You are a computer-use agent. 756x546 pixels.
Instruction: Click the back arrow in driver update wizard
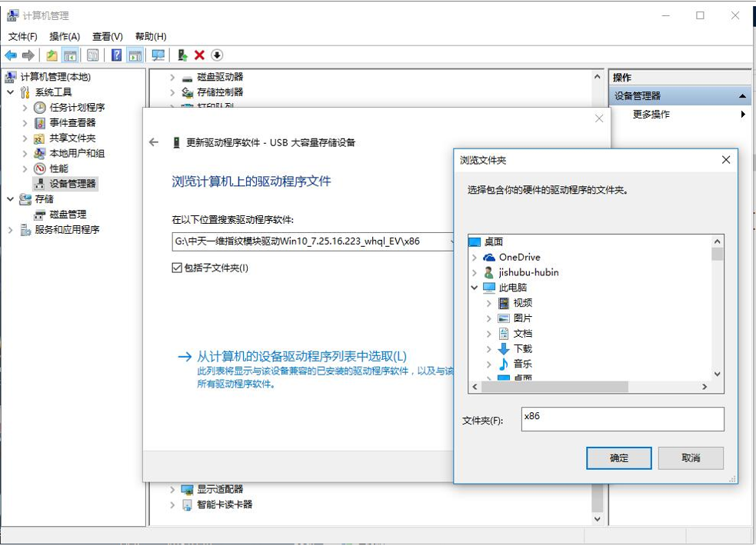[154, 142]
